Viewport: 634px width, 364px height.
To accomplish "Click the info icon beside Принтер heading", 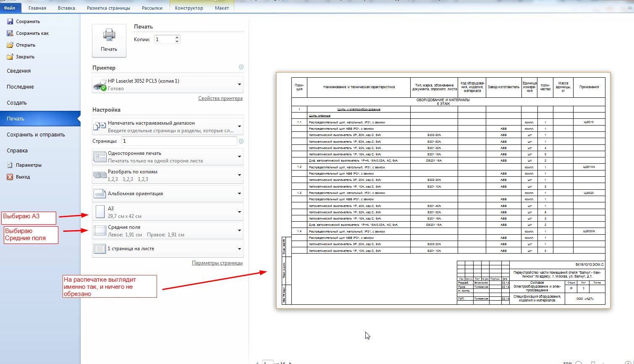I will (241, 67).
